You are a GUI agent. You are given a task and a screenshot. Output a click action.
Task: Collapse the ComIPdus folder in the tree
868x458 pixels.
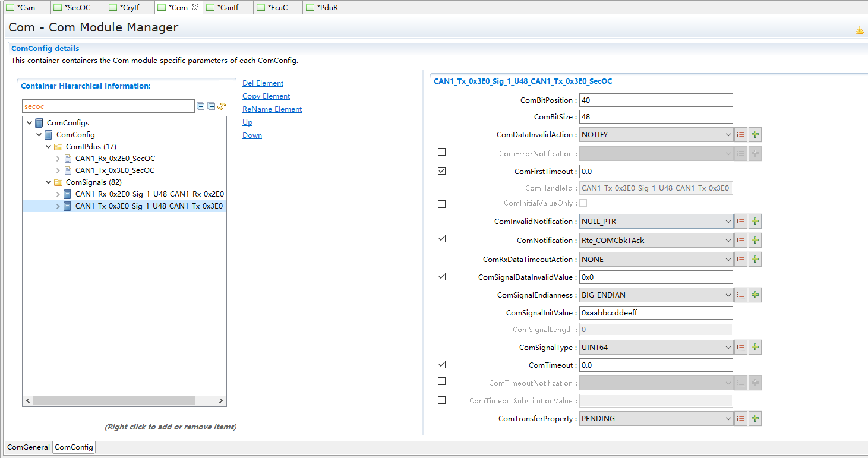(49, 147)
